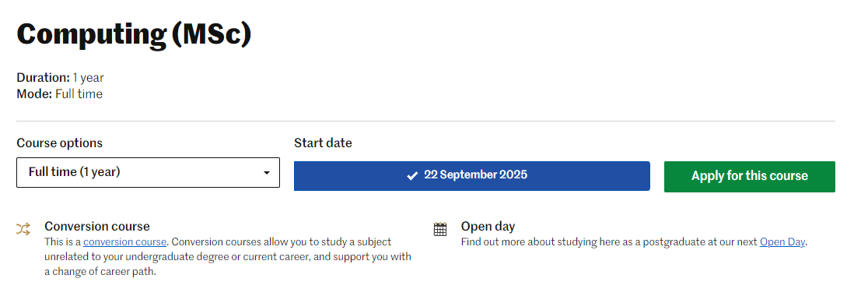868x303 pixels.
Task: Click the Start date label
Action: point(323,143)
